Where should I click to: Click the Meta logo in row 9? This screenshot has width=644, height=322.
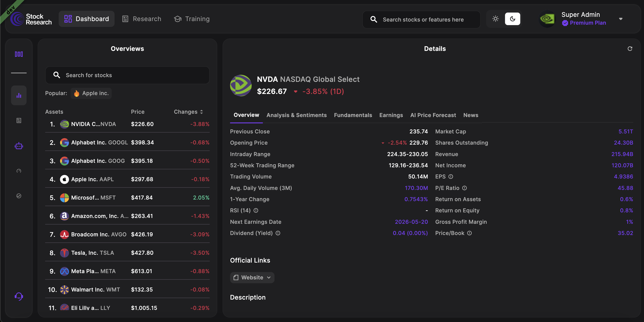click(x=64, y=271)
